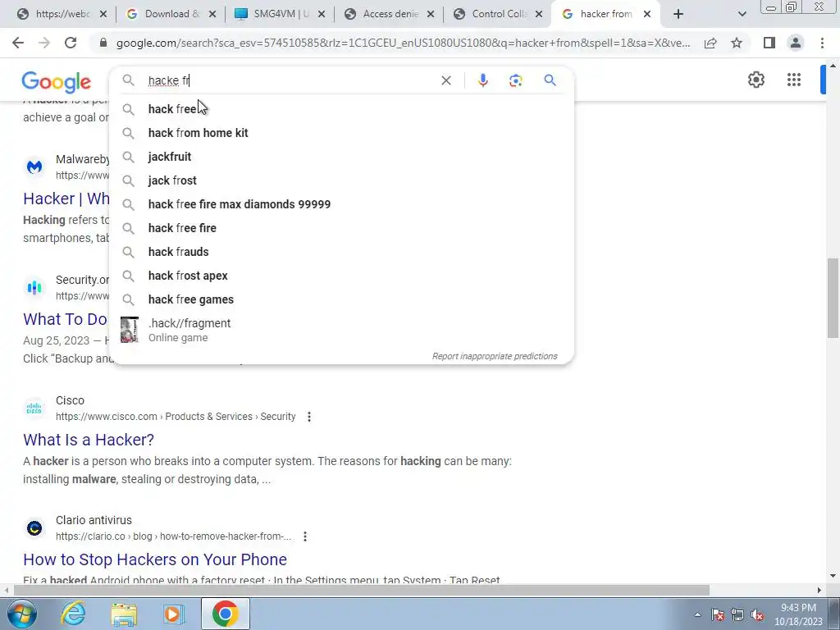Click the .hack//fragment game thumbnail
The image size is (840, 630).
[x=129, y=330]
